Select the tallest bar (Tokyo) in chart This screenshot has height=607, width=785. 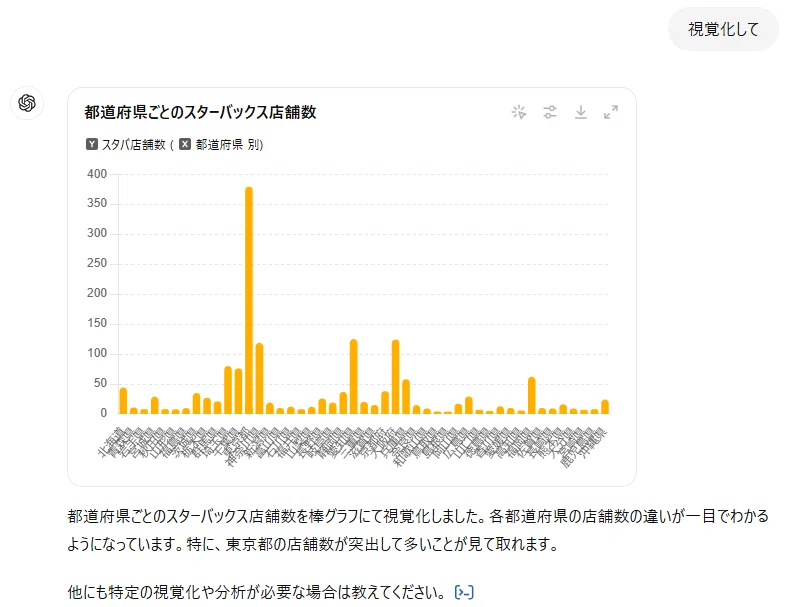[x=249, y=300]
